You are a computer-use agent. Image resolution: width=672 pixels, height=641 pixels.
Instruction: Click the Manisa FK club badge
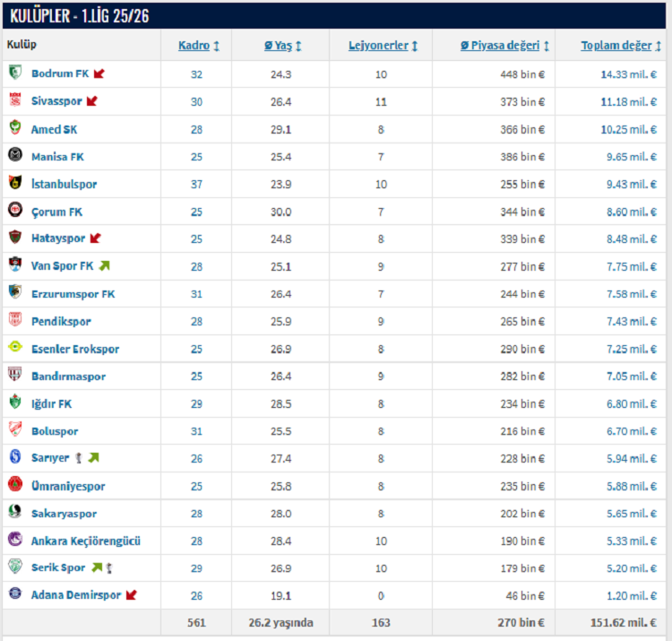click(15, 156)
